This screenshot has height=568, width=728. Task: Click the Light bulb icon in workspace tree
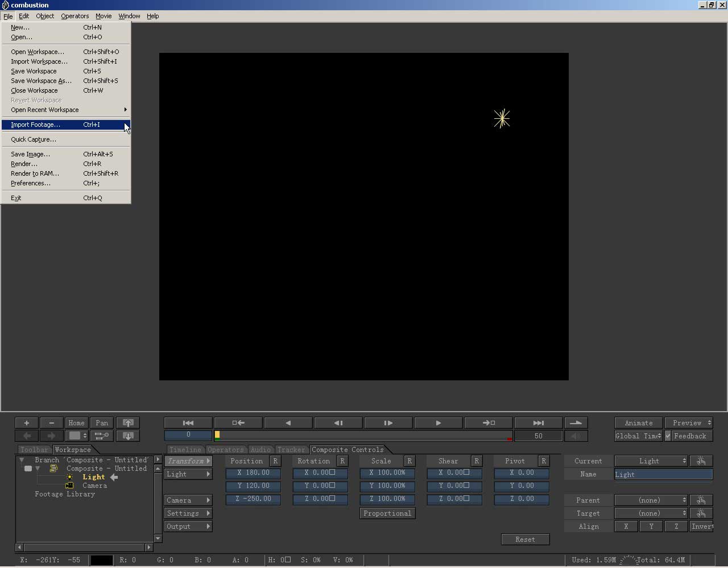(70, 478)
